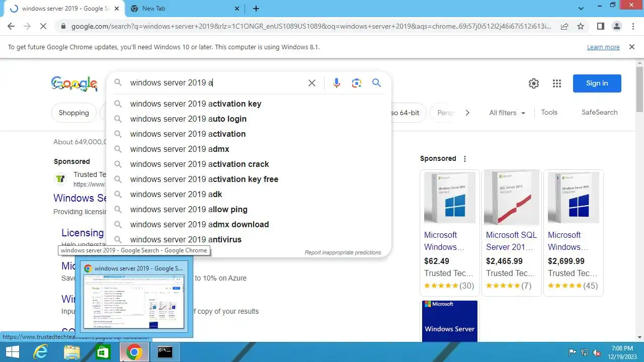Search by image with Lens icon
The image size is (644, 362).
coord(357,83)
